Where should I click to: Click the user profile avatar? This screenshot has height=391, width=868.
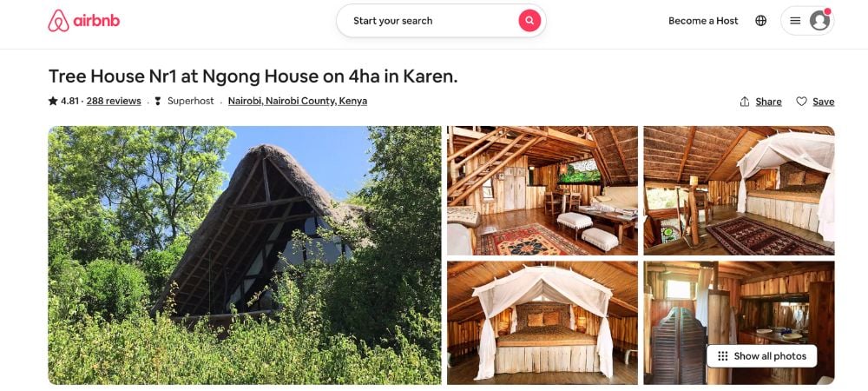[x=819, y=21]
